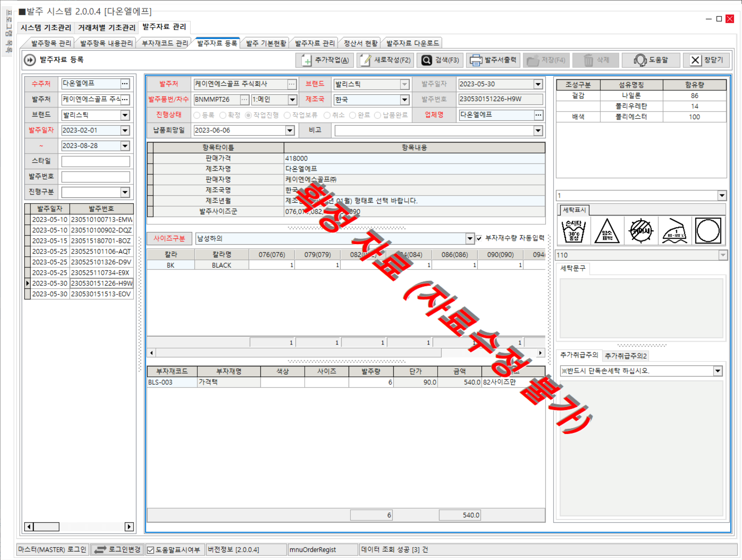Open 시스템 기초관리 menu
The image size is (742, 560).
point(46,27)
